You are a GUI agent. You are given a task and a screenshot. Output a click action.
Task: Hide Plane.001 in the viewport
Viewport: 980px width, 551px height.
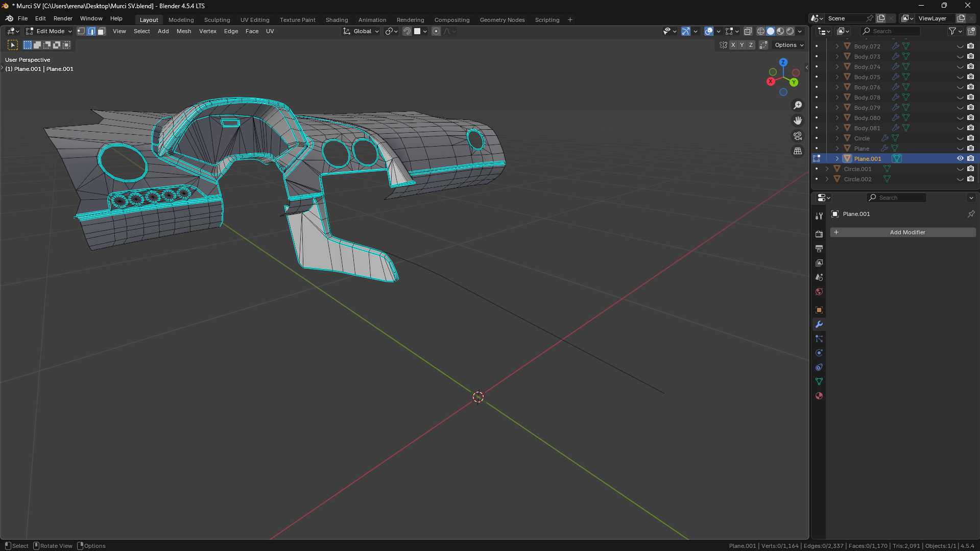tap(960, 158)
